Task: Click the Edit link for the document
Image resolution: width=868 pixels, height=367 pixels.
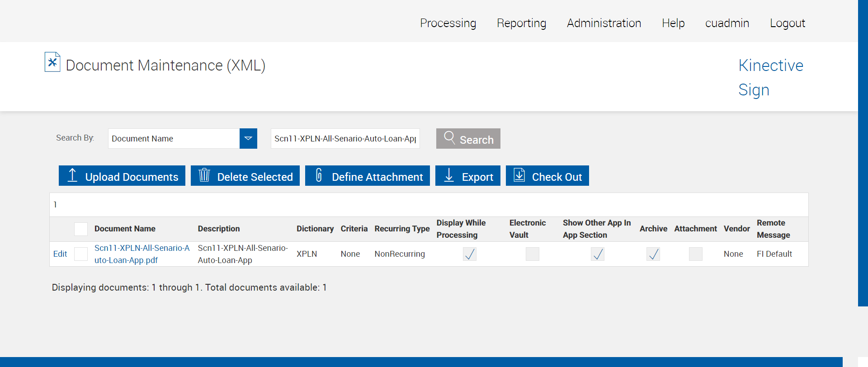Action: (x=60, y=254)
